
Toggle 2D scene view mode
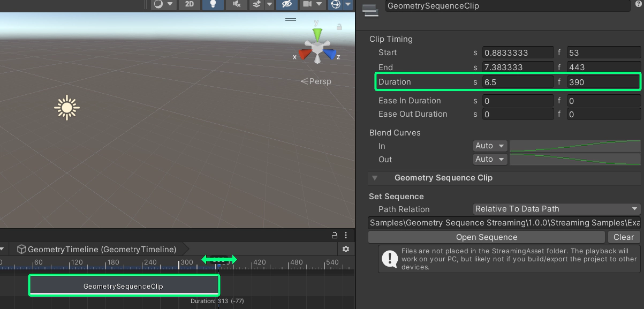pyautogui.click(x=190, y=4)
